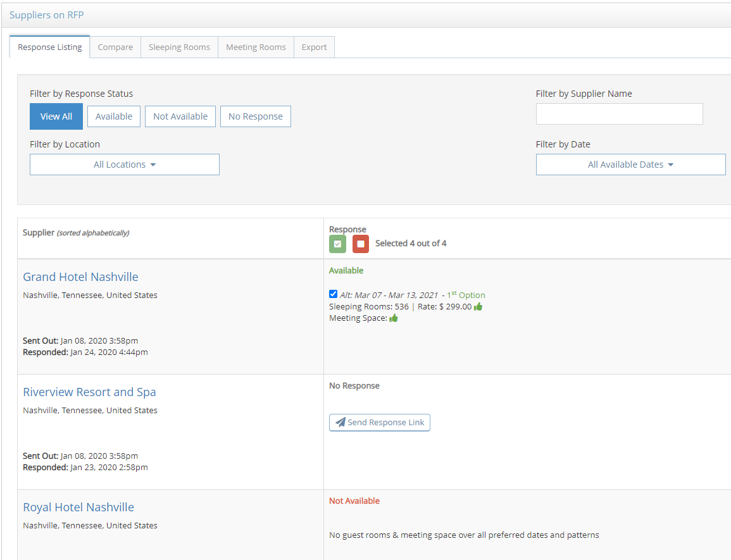Select the Export tab
The image size is (731, 560).
pyautogui.click(x=314, y=47)
